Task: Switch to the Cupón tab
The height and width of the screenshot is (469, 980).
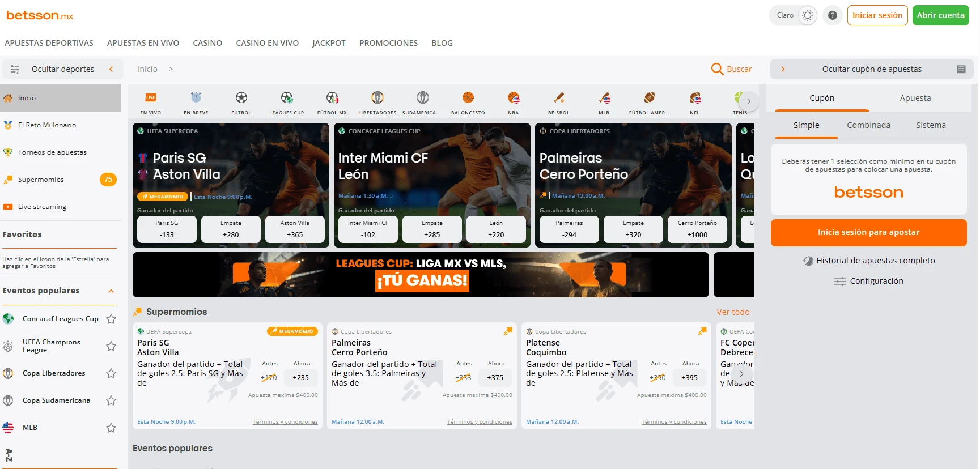Action: [822, 98]
